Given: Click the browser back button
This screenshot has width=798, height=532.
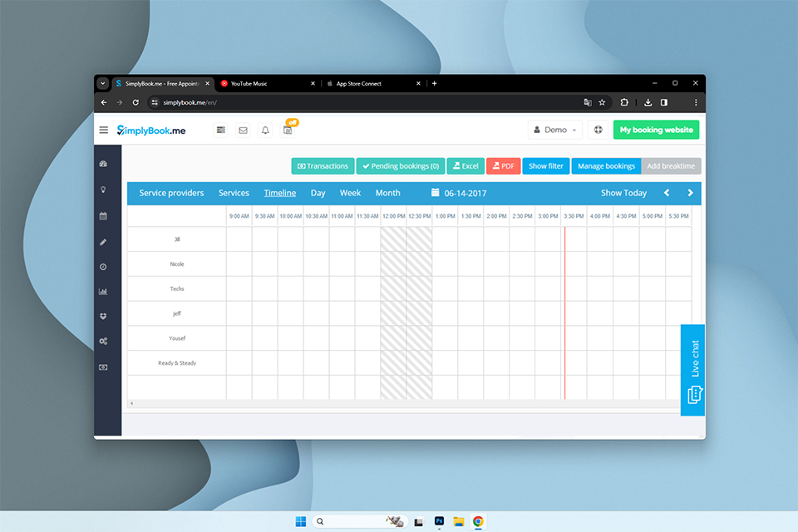Looking at the screenshot, I should point(104,102).
